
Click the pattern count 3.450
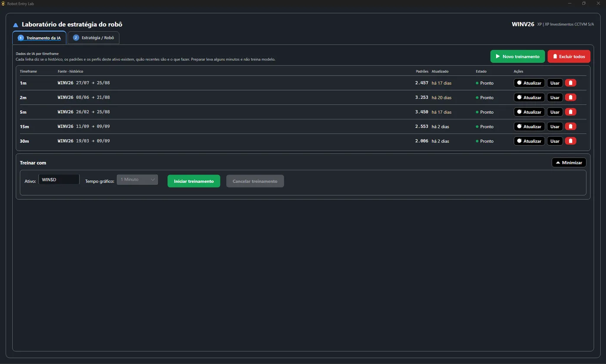[422, 112]
